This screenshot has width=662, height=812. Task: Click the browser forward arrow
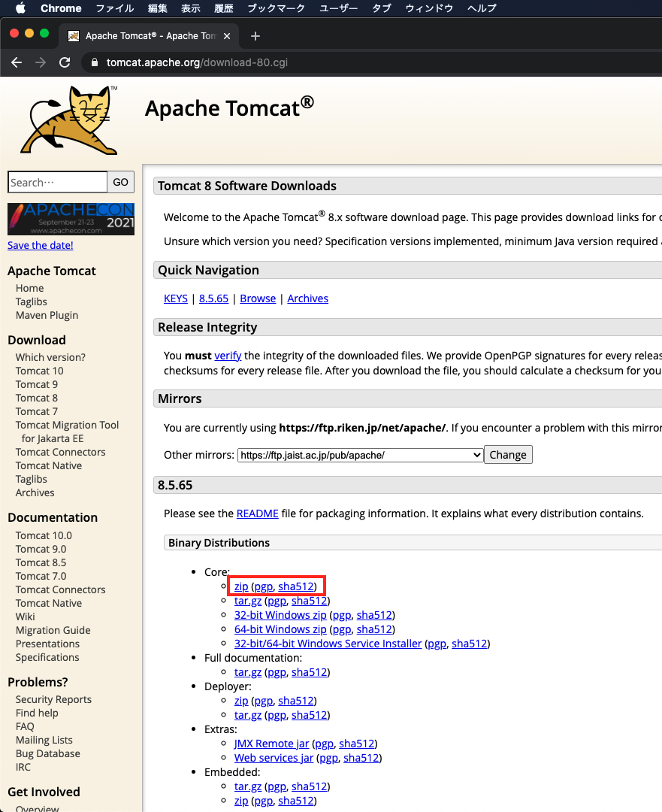41,62
